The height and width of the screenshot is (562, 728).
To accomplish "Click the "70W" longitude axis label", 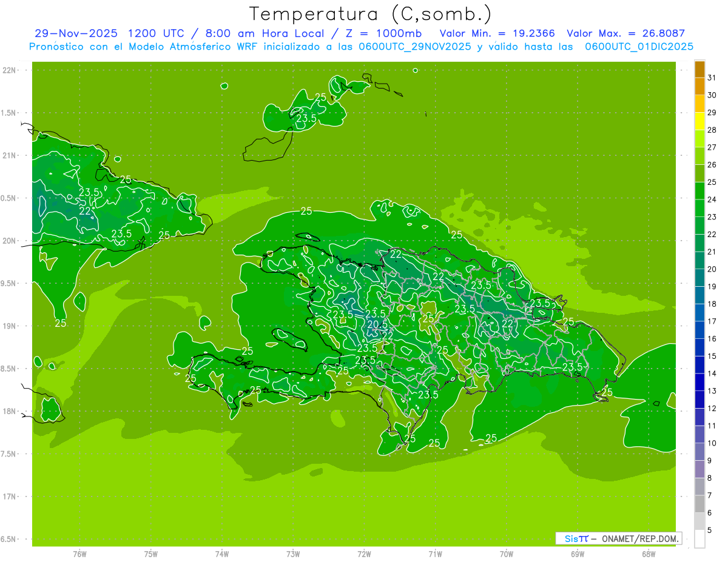I will tap(507, 554).
